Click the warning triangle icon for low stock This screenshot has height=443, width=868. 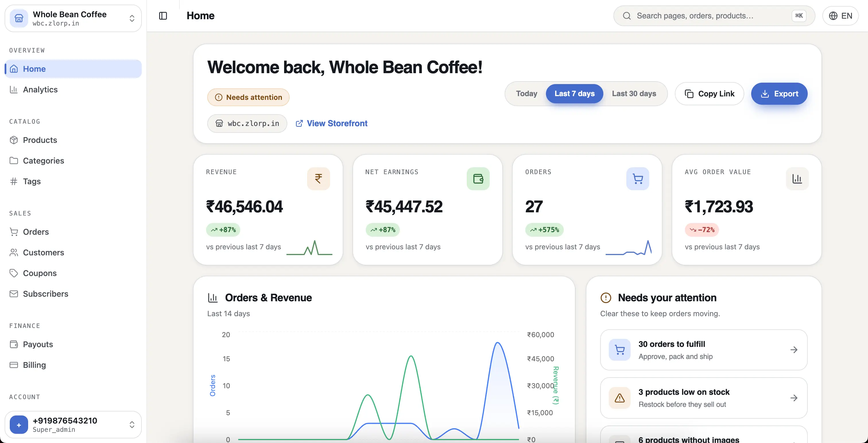coord(619,398)
